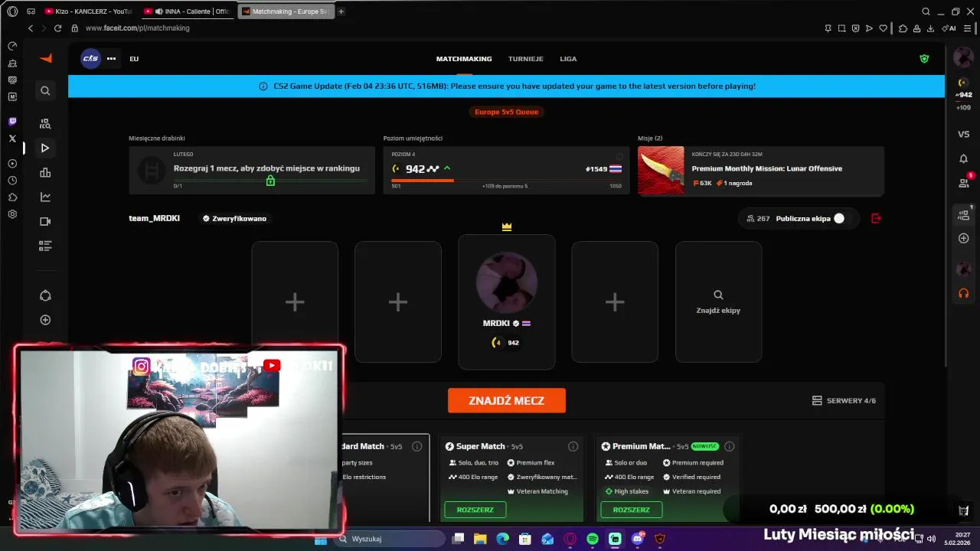Open the Twitch icon in Opera sidebar
980x551 pixels.
tap(12, 122)
